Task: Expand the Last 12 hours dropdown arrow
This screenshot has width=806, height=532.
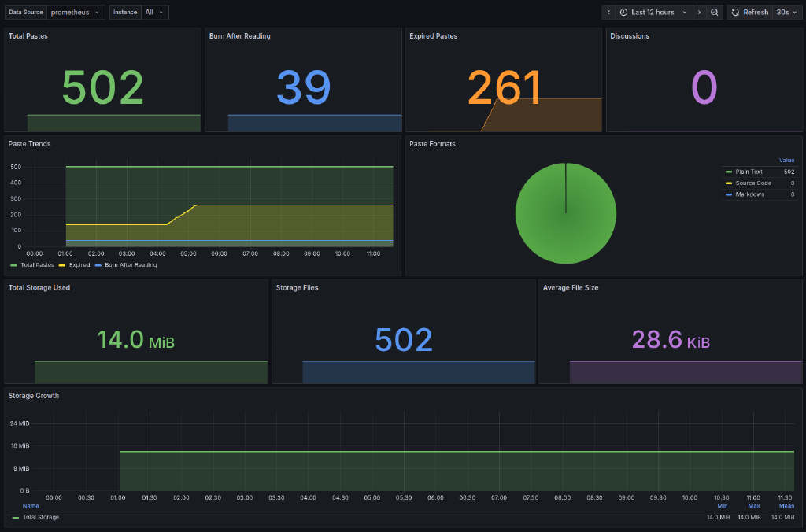Action: pos(683,12)
